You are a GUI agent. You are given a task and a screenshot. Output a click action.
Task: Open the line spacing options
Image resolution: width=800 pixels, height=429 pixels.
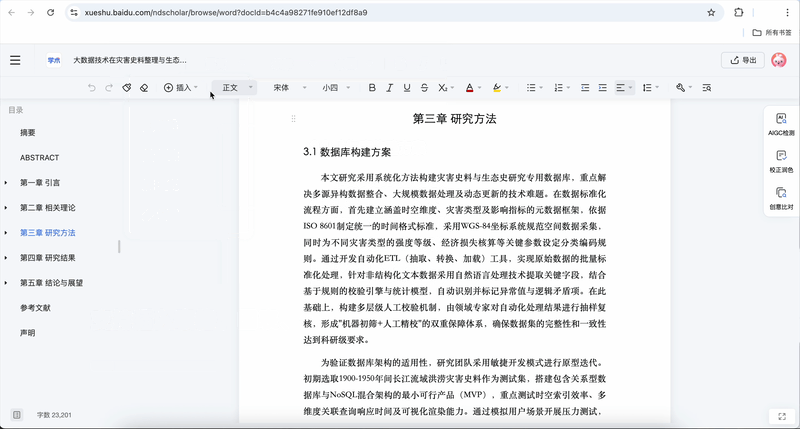coord(651,88)
